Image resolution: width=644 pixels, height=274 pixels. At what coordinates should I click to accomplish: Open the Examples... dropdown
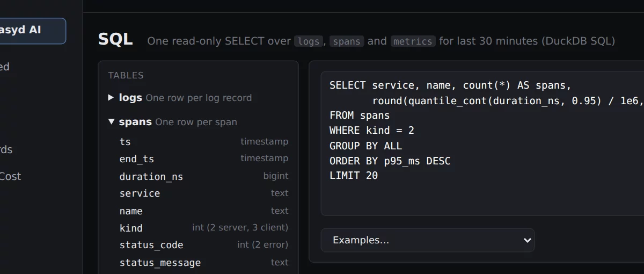coord(428,240)
